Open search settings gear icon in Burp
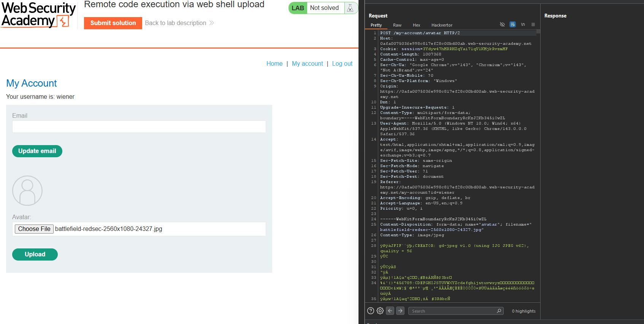644x324 pixels. [x=380, y=311]
